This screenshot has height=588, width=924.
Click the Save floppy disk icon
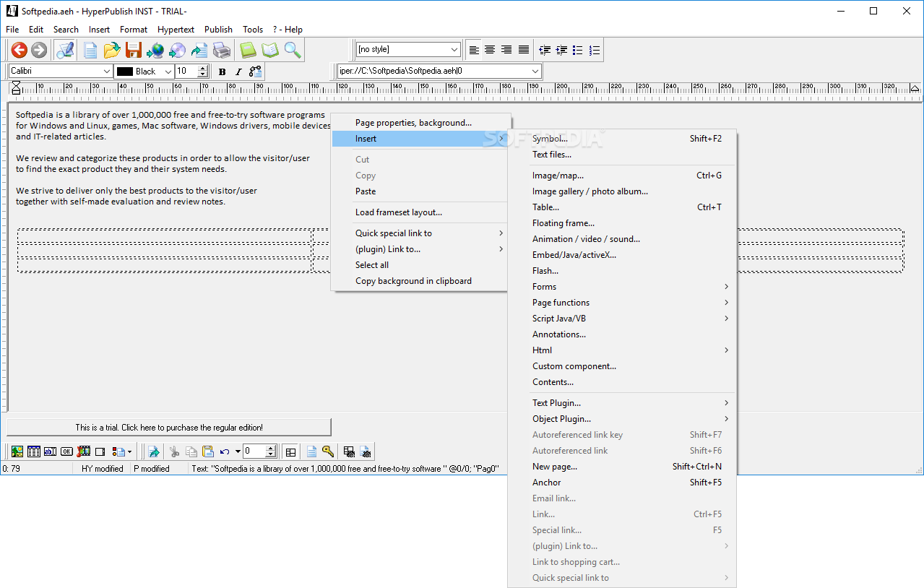pyautogui.click(x=133, y=50)
